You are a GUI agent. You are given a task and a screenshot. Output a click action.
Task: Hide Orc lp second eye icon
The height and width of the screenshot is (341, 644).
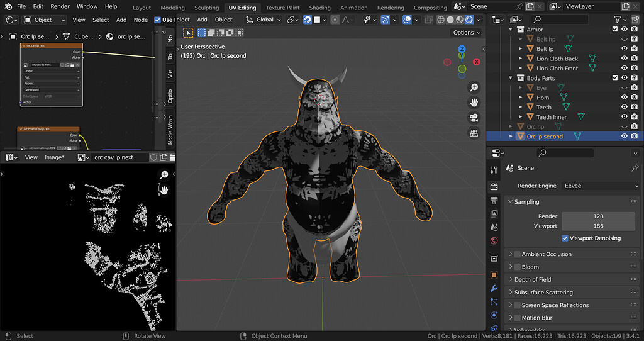pyautogui.click(x=625, y=136)
